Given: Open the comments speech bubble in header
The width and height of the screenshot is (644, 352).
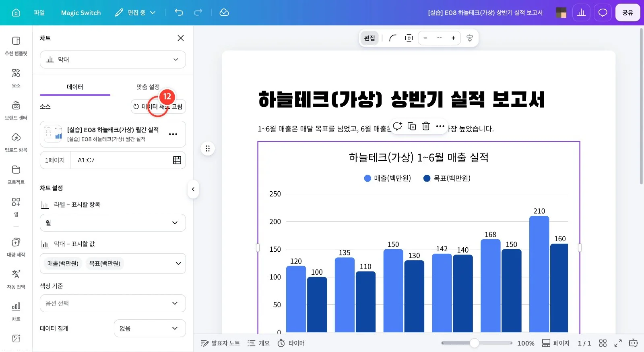Looking at the screenshot, I should (x=603, y=12).
